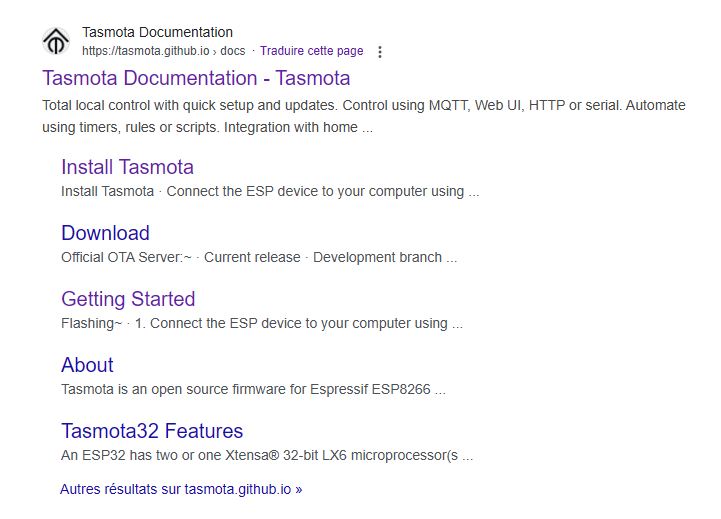721x519 pixels.
Task: Open the three-dot result options menu
Action: [379, 51]
